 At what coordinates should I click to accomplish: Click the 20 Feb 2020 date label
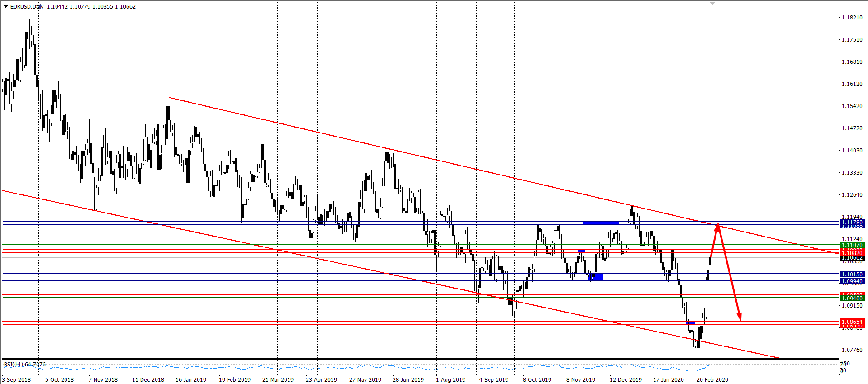(712, 379)
